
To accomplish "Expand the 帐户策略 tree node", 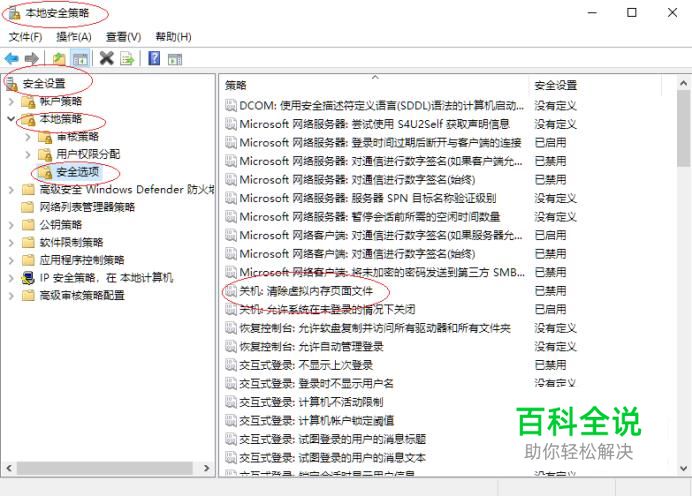I will tap(11, 101).
